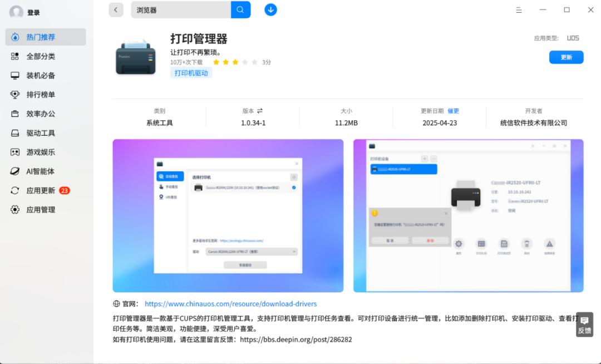Open 全部分类 category list
Screen dimensions: 601x364
(x=46, y=56)
